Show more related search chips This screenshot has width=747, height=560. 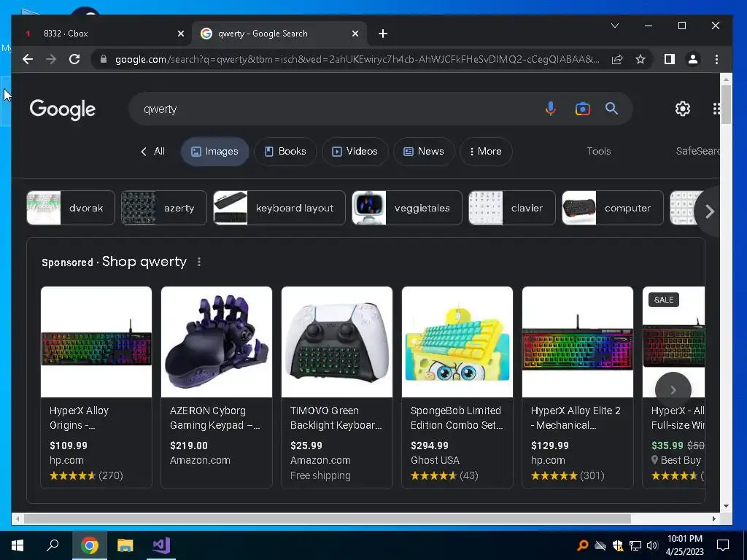coord(709,211)
